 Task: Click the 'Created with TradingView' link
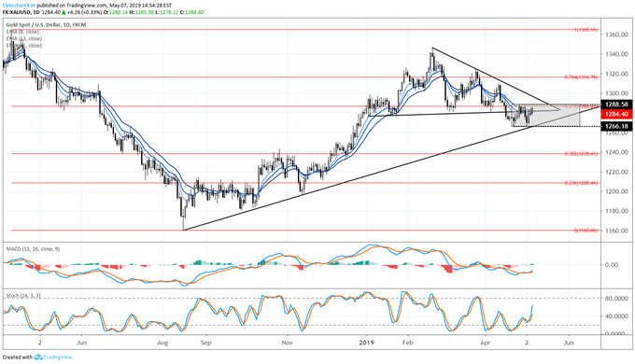[x=37, y=357]
